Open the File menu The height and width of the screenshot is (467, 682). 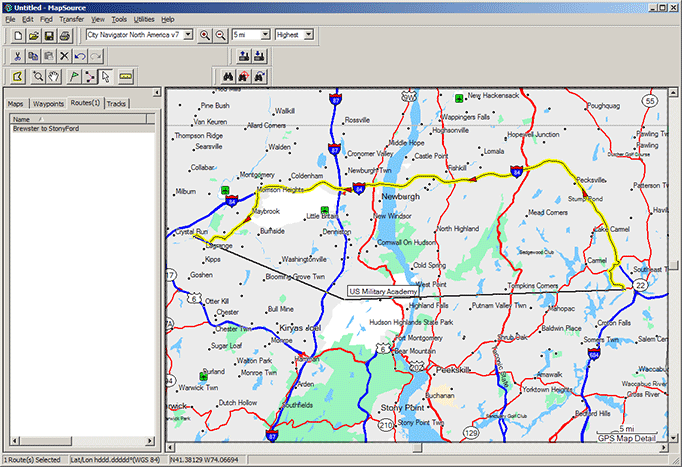[x=10, y=20]
